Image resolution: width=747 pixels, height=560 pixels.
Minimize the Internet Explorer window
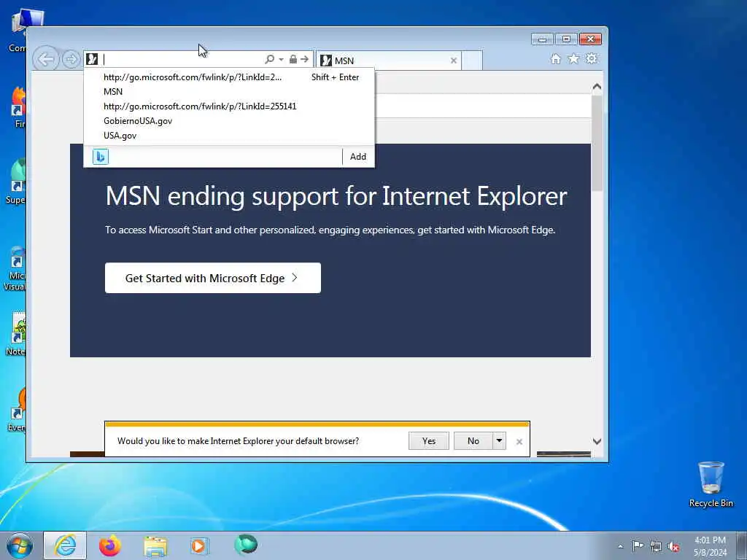click(x=542, y=39)
